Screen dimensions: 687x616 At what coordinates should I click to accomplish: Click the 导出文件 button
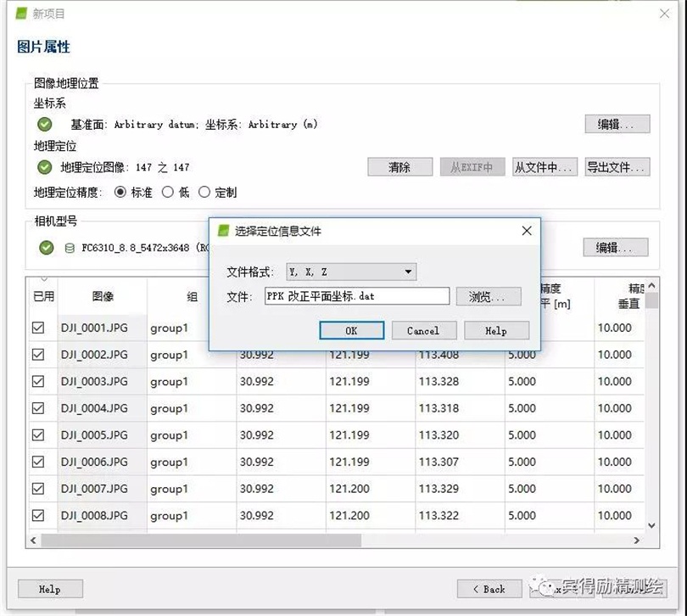[x=617, y=167]
